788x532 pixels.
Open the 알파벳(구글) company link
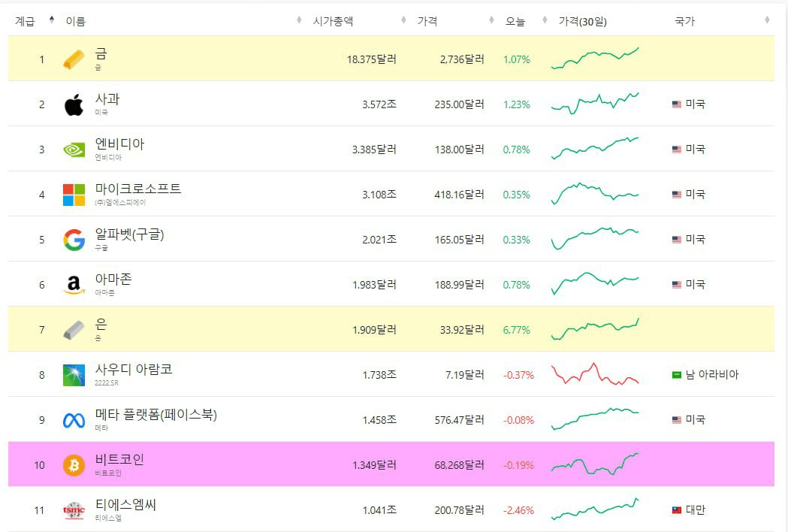pyautogui.click(x=130, y=234)
